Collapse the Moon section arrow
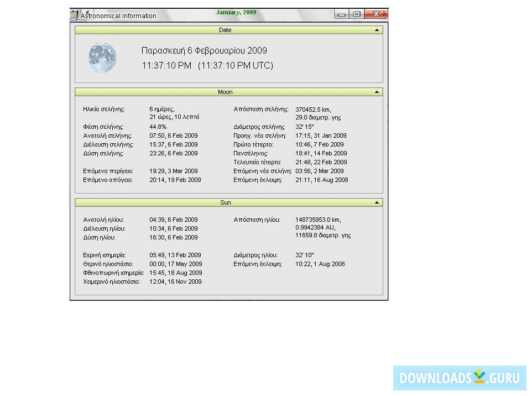532x396 pixels. tap(377, 92)
